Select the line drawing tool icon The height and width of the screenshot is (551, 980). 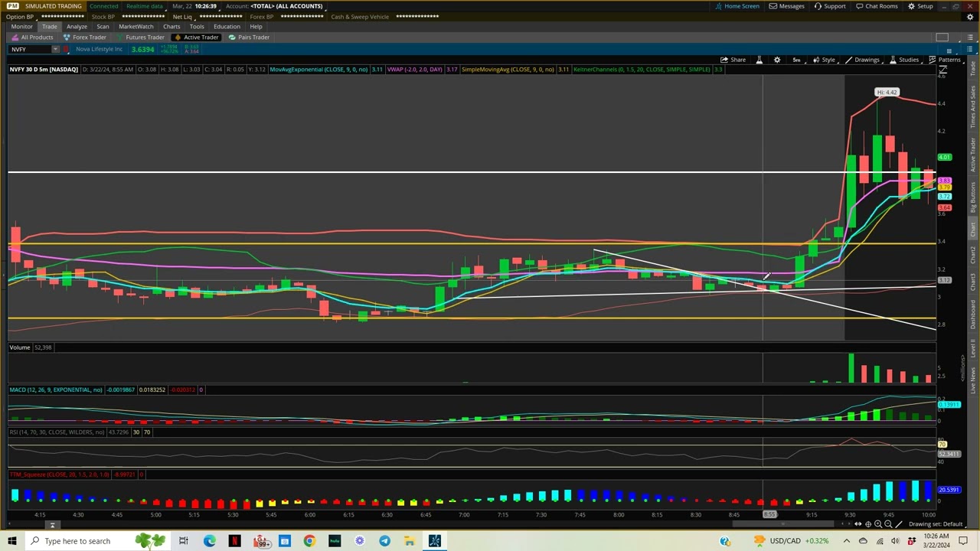(x=899, y=524)
